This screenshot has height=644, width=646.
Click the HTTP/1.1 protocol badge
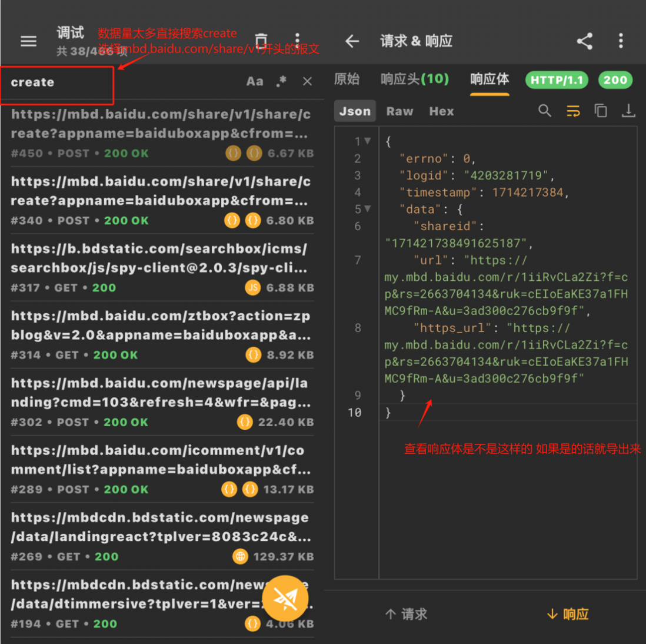(557, 79)
